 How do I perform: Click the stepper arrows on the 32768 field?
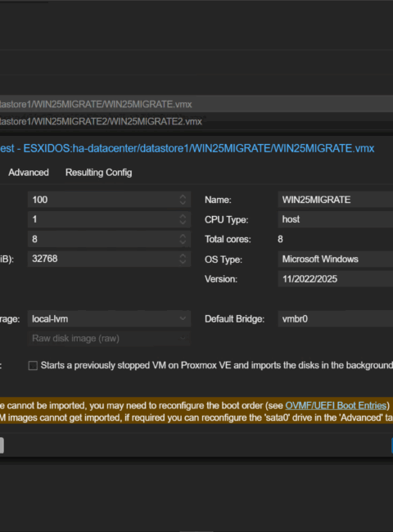tap(183, 259)
